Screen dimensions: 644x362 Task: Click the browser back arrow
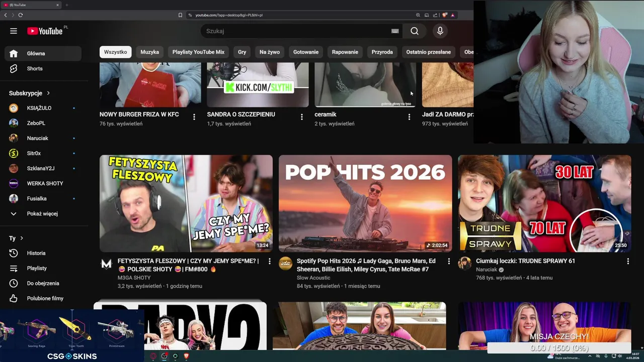click(x=6, y=15)
